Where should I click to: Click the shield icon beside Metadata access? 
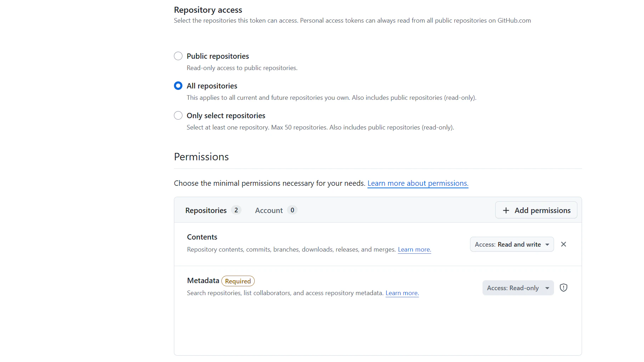pos(564,288)
